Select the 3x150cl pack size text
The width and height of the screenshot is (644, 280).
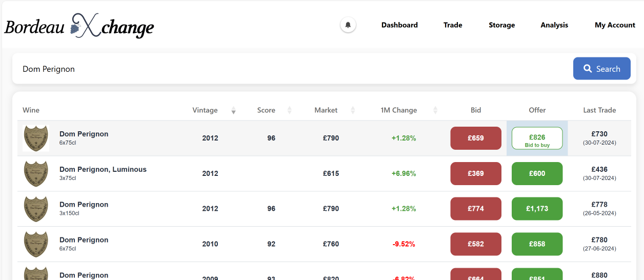point(69,213)
